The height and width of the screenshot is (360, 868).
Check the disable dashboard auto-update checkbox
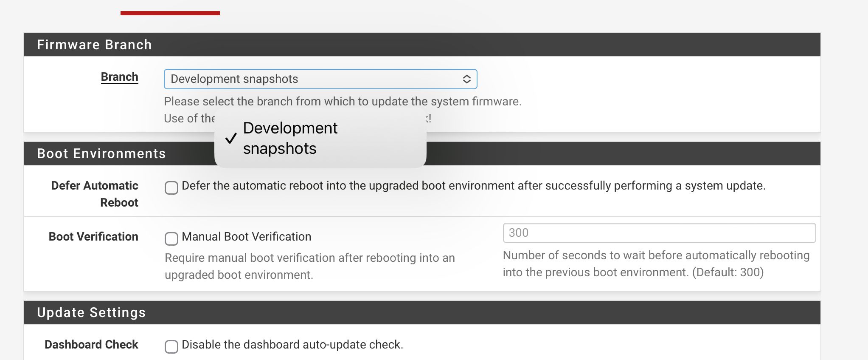pos(171,346)
